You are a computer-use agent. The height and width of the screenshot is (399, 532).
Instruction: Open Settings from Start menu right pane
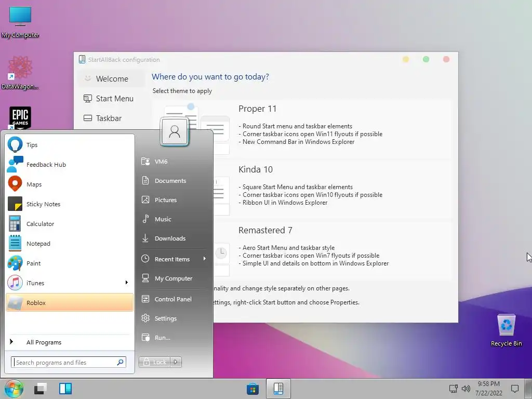174,318
